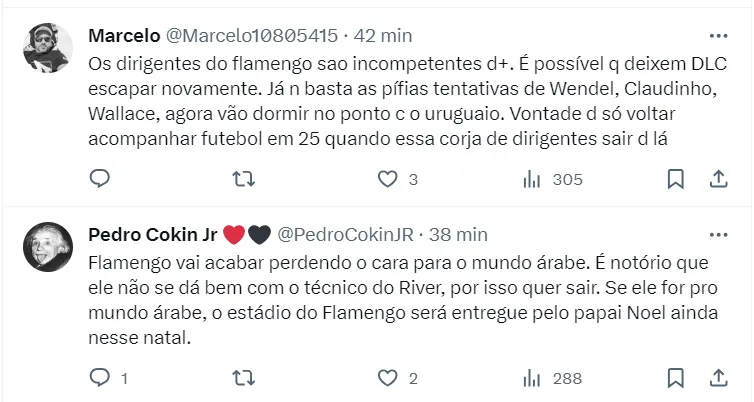The width and height of the screenshot is (754, 402).
Task: Open more options on Pedro's tweet
Action: (717, 234)
